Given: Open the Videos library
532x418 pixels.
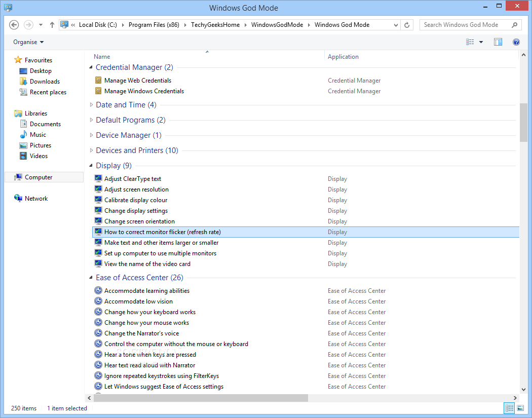Looking at the screenshot, I should [x=39, y=156].
